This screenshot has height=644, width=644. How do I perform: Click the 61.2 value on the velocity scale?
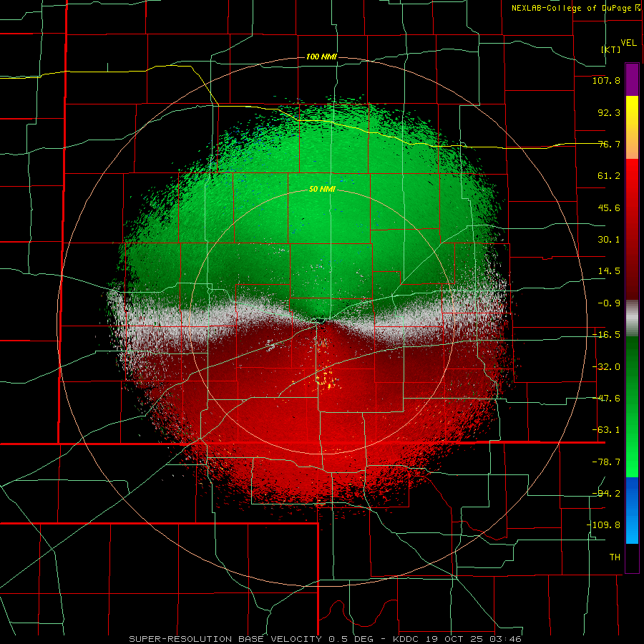point(609,176)
